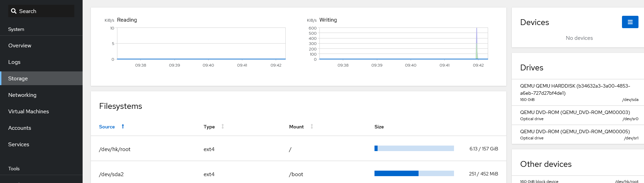Click the Mount column sort icon
The height and width of the screenshot is (183, 644).
(x=312, y=126)
